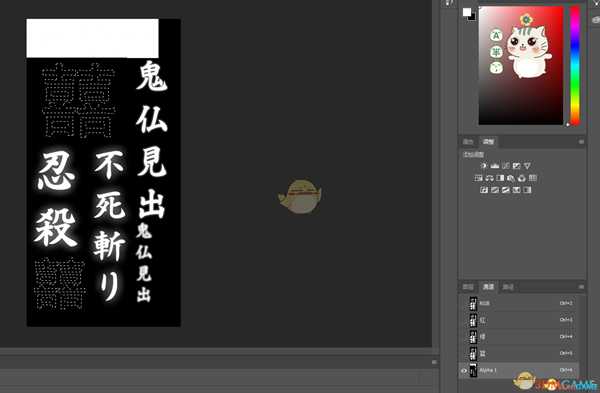This screenshot has width=600, height=393.
Task: Switch to the 图层 (Layers) tab
Action: [x=468, y=287]
